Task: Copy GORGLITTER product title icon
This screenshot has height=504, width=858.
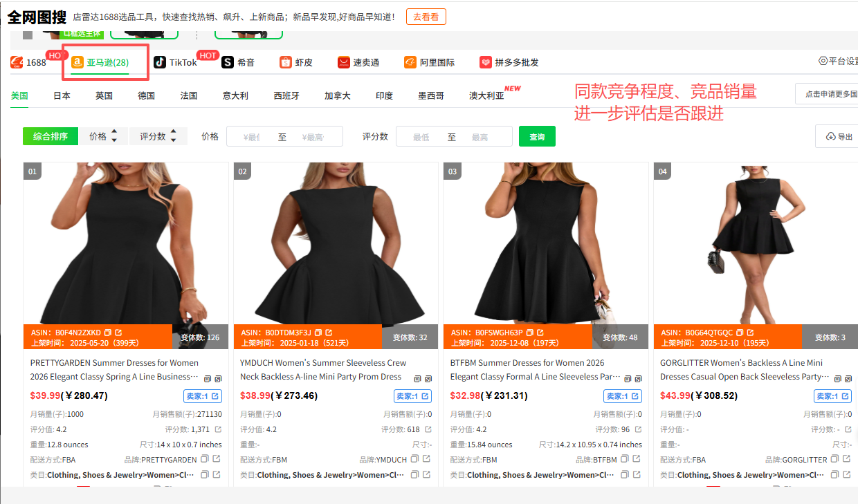Action: pyautogui.click(x=837, y=379)
